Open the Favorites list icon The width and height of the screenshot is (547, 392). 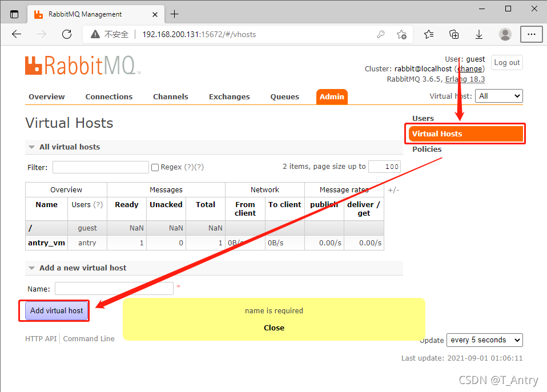tap(429, 34)
